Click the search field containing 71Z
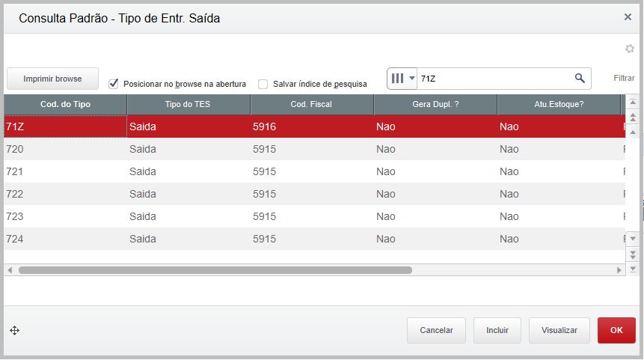The height and width of the screenshot is (360, 644). [495, 79]
